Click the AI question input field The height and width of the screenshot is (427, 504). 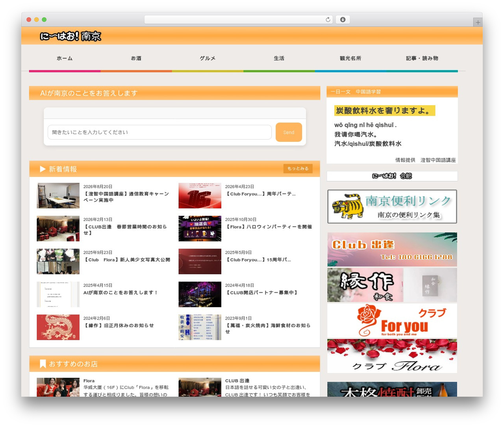click(x=159, y=132)
